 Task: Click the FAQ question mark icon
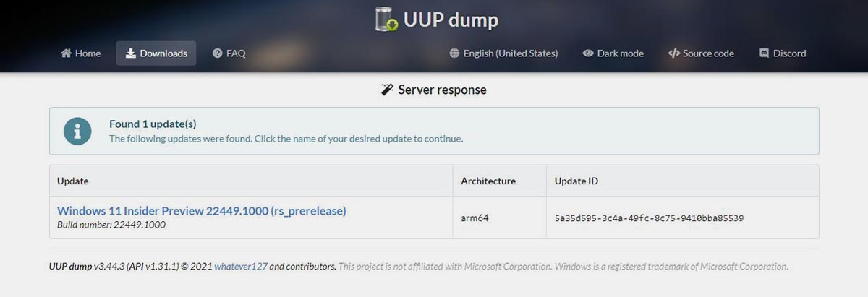[217, 53]
